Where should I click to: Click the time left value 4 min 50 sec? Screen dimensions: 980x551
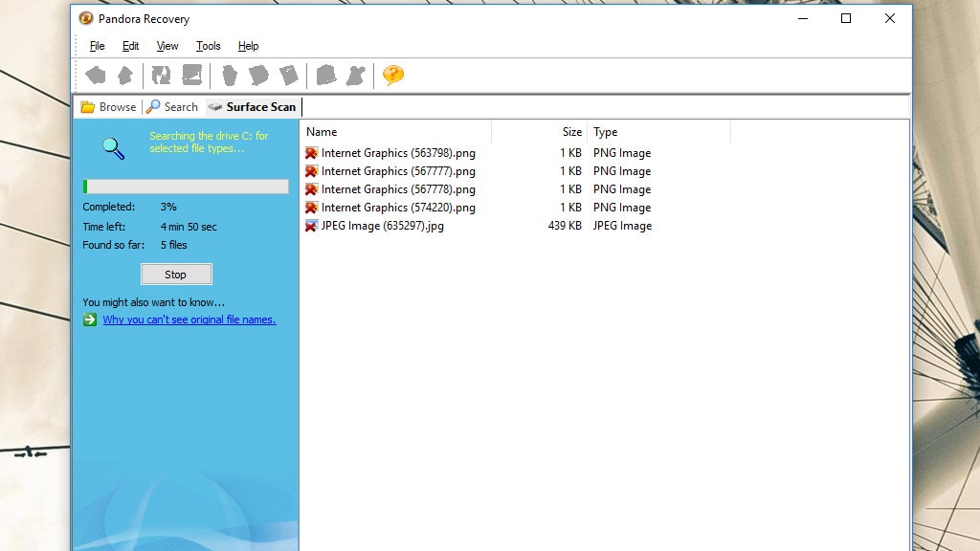[x=189, y=227]
